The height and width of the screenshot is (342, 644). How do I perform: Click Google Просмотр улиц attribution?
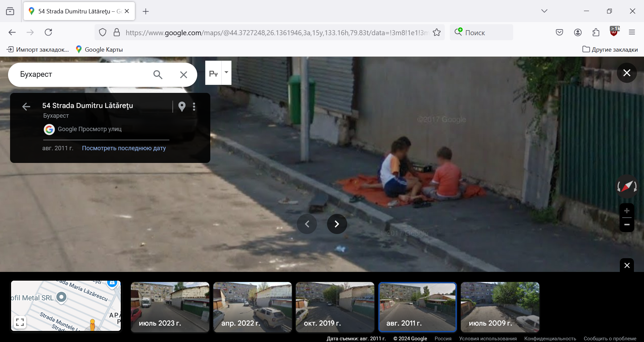(x=83, y=129)
